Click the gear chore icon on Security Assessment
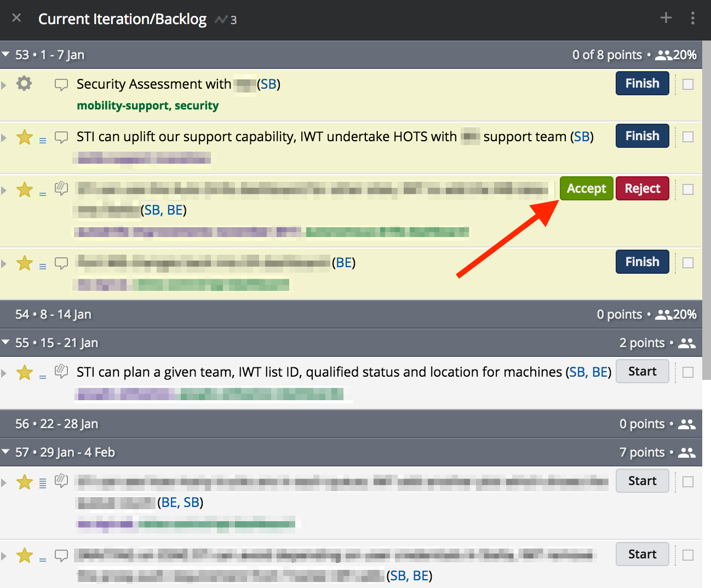Viewport: 711px width, 588px height. tap(24, 84)
